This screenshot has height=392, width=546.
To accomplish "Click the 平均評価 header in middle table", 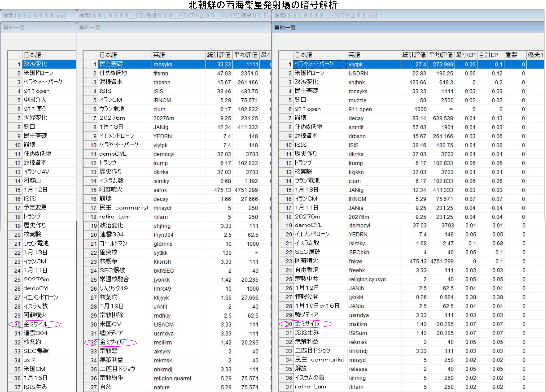I will tap(246, 55).
